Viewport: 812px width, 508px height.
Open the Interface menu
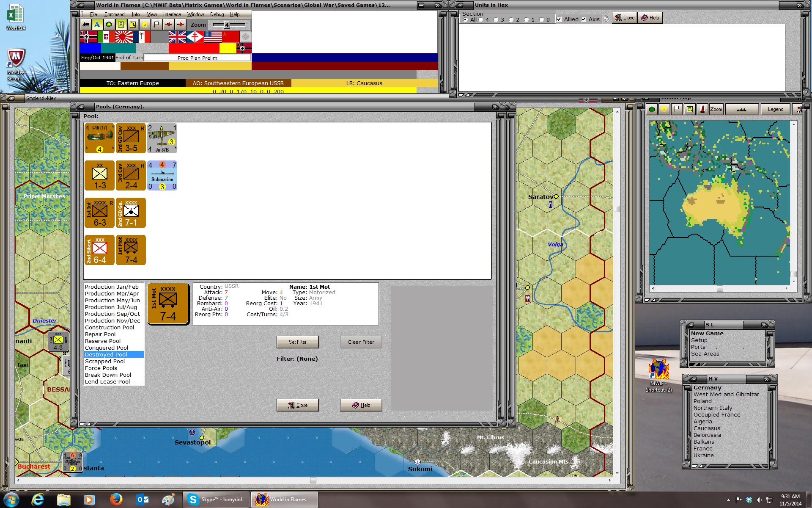pos(172,14)
